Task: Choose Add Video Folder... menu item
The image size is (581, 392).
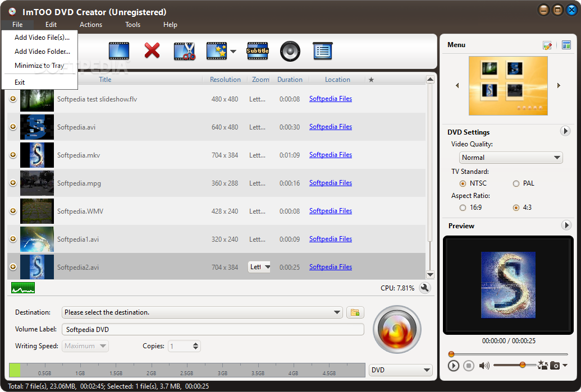Action: [40, 52]
